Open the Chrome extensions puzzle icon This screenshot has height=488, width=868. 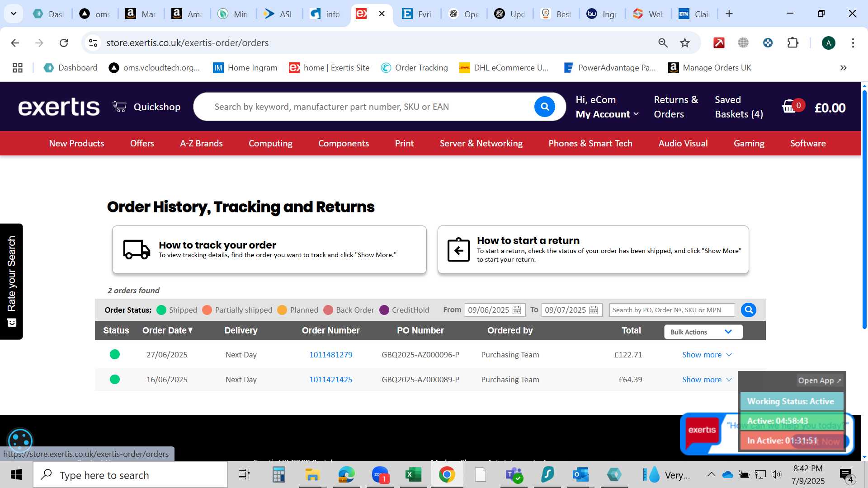(x=793, y=43)
